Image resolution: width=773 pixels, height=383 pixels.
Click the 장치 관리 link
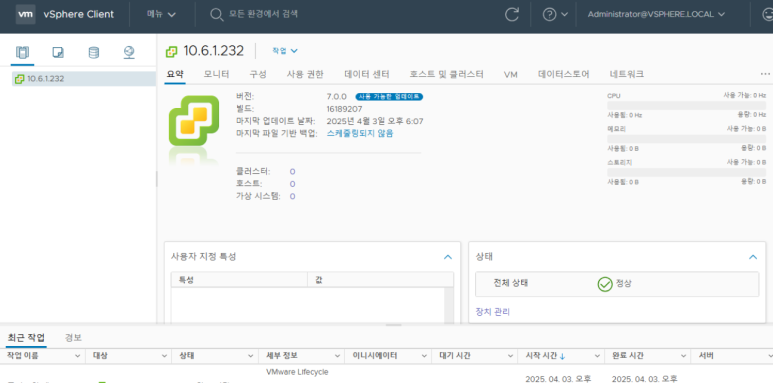[x=492, y=312]
